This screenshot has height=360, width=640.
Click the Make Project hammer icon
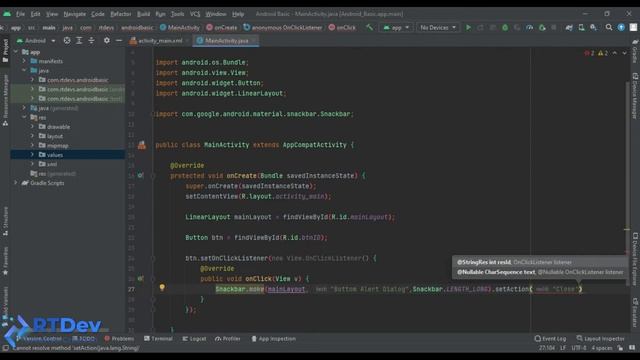(x=369, y=27)
